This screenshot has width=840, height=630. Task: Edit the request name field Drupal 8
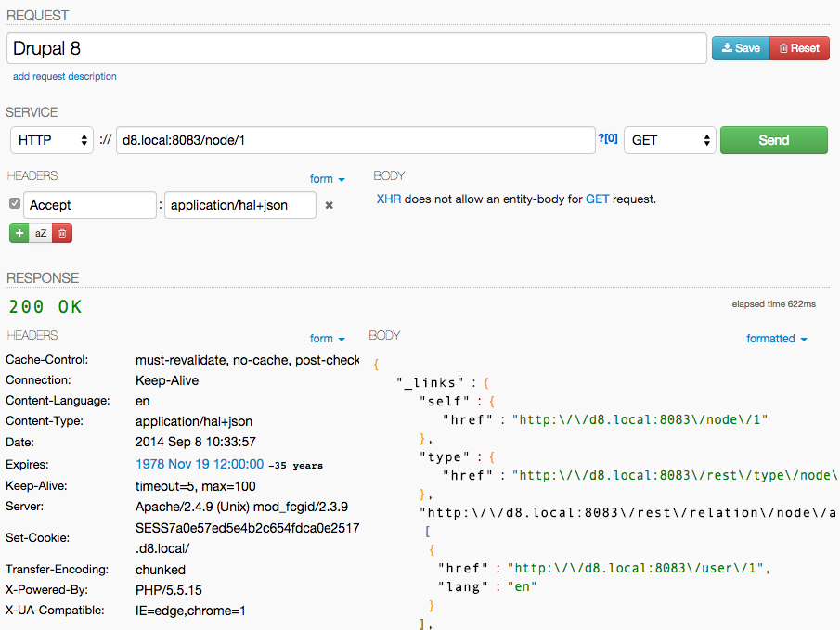coord(356,48)
